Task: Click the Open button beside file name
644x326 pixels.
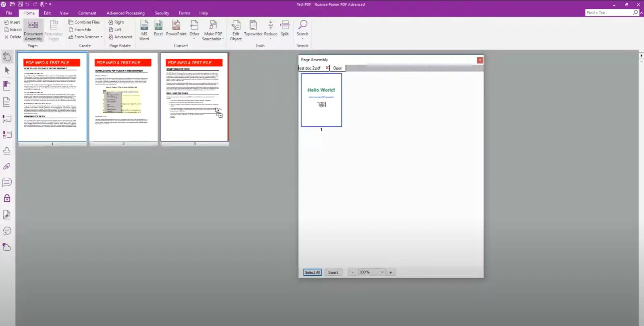Action: [337, 68]
